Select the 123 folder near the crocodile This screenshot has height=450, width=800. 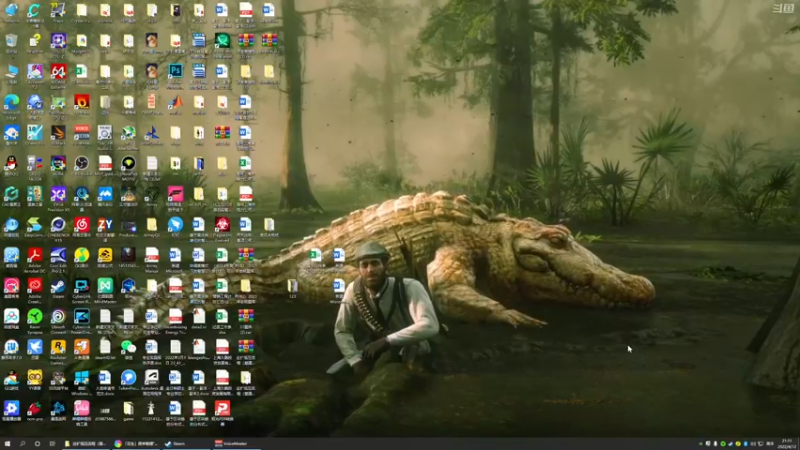click(x=292, y=288)
